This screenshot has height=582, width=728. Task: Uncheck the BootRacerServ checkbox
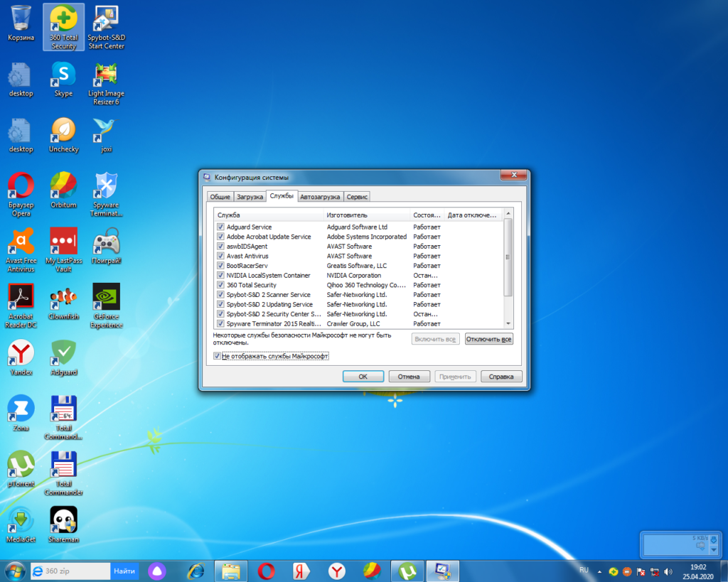point(220,266)
